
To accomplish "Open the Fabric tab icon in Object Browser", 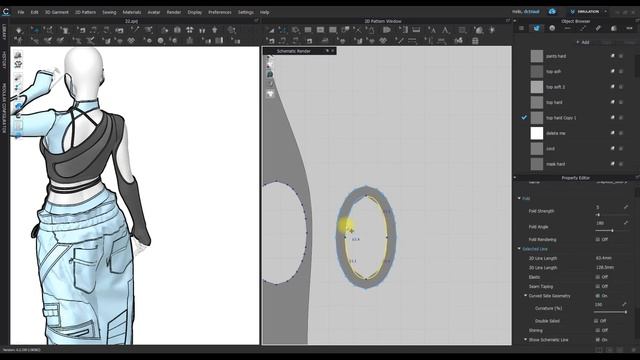I will [537, 28].
